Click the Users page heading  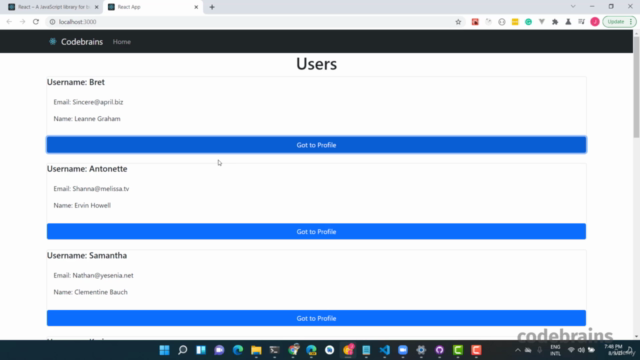[316, 64]
